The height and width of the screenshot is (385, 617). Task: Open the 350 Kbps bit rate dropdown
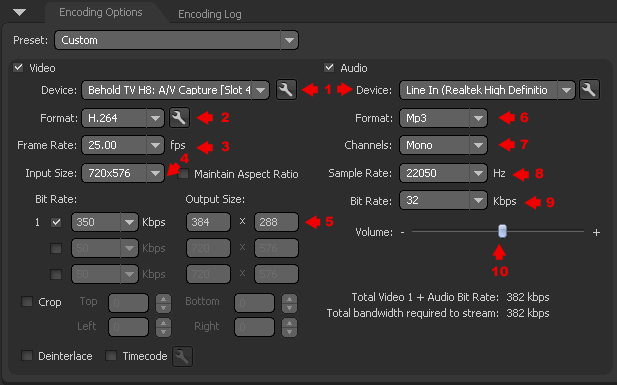(x=105, y=222)
